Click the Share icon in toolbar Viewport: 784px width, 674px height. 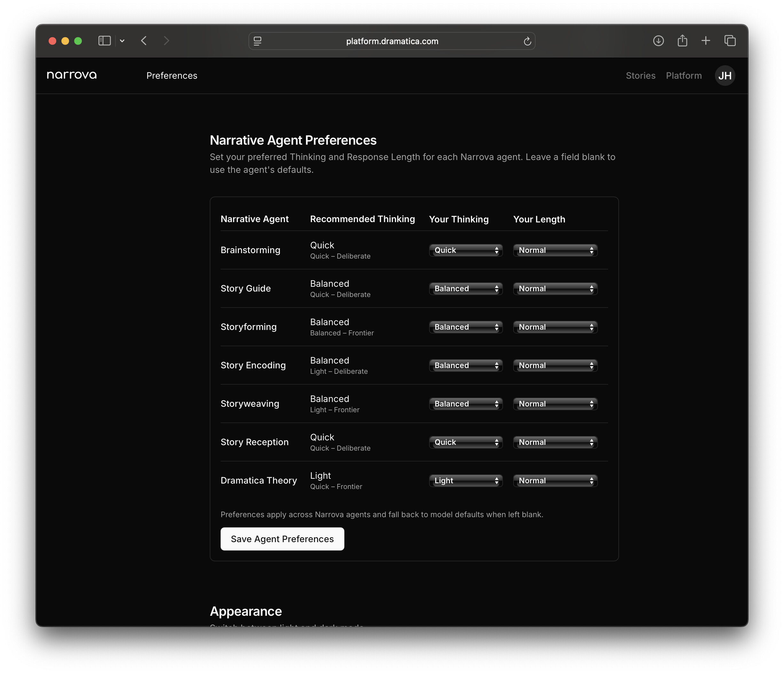[x=682, y=41]
